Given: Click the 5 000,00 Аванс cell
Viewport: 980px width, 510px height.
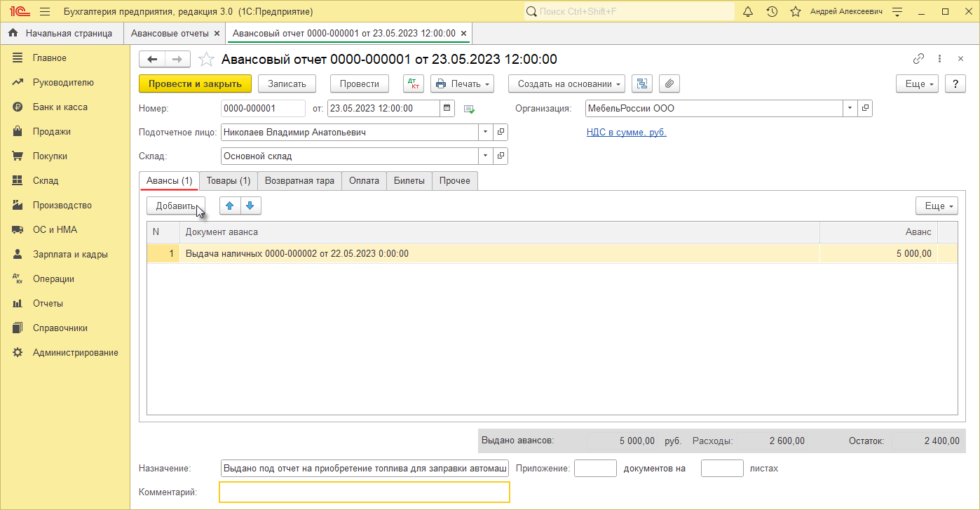Looking at the screenshot, I should [878, 253].
